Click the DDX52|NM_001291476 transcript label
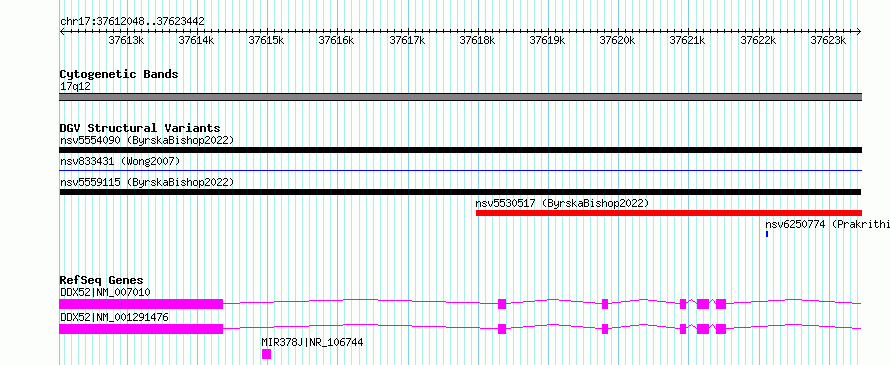Viewport: 890px width, 365px height. point(114,317)
